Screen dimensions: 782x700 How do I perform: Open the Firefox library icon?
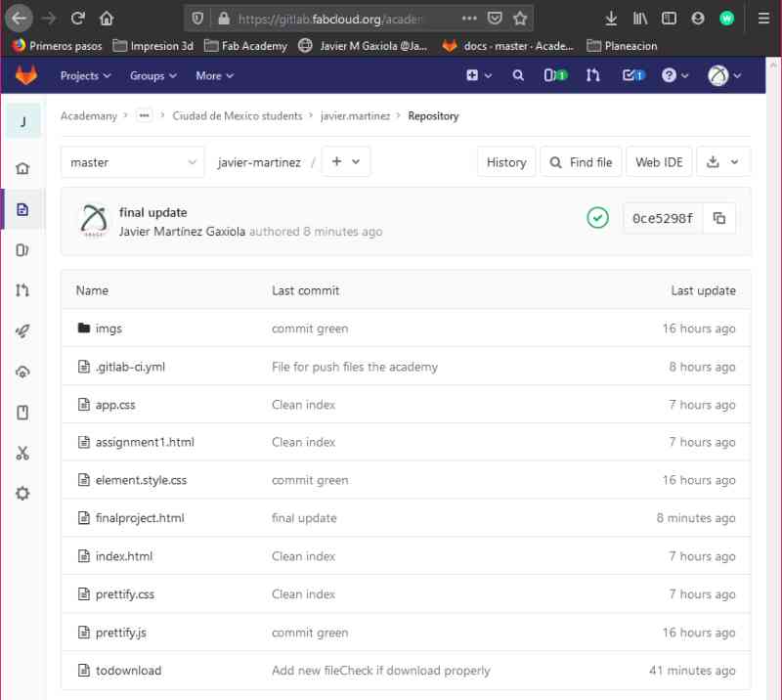coord(640,19)
